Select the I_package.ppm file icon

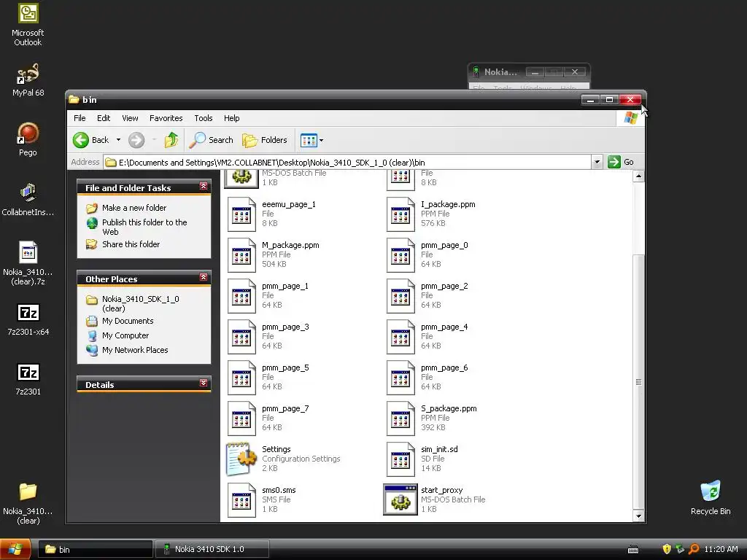(x=400, y=214)
